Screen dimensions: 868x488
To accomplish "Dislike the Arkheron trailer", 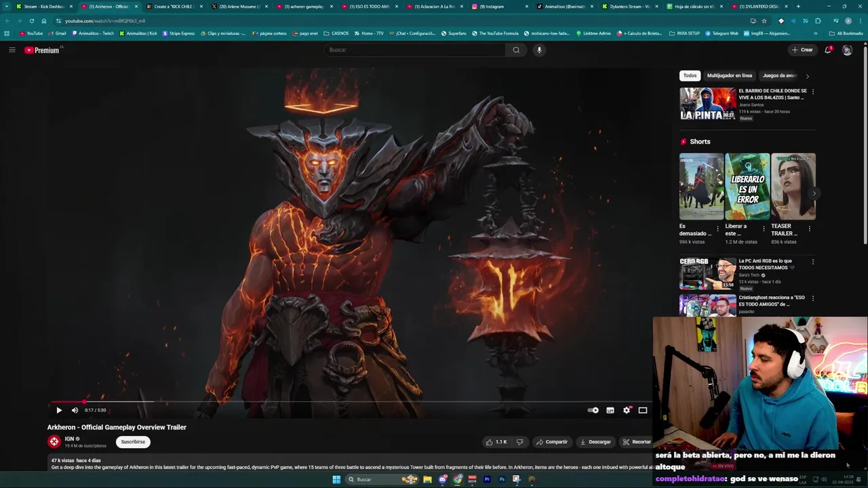I will pos(520,442).
